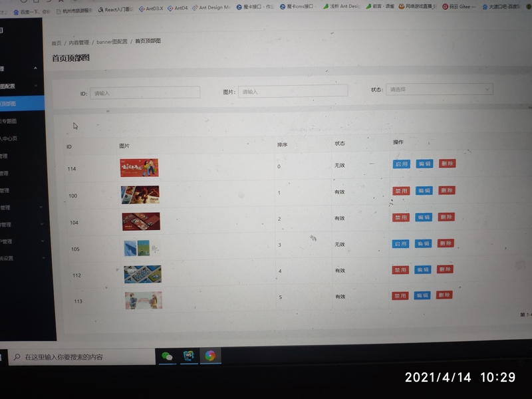The image size is (532, 399).
Task: Click 编辑 for row ID 105
Action: (x=423, y=243)
